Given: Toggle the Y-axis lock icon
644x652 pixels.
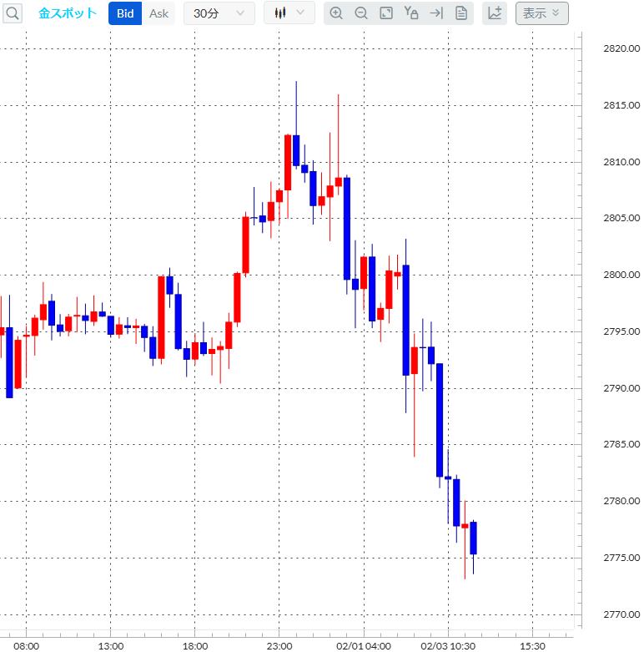Looking at the screenshot, I should pos(411,13).
